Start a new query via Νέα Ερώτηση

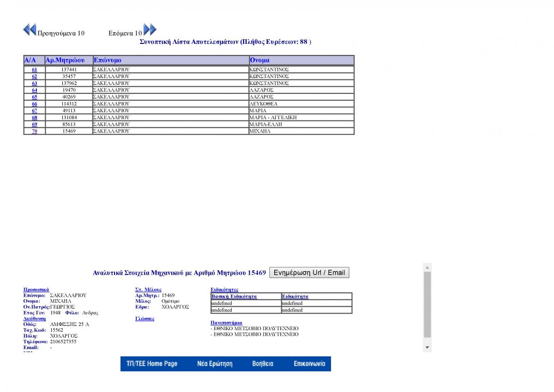click(x=215, y=364)
